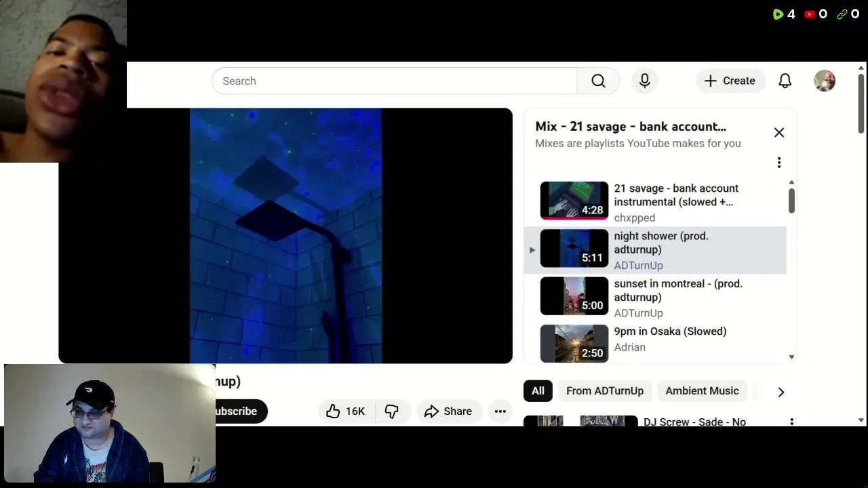Play 21 savage bank account instrumental thumbnail
868x488 pixels.
click(x=574, y=201)
